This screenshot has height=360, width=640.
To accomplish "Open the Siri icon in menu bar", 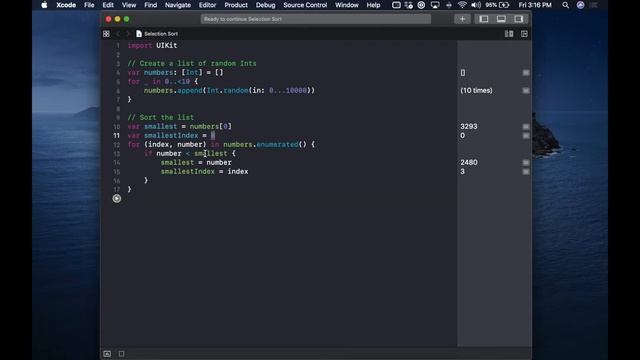I will click(x=580, y=5).
